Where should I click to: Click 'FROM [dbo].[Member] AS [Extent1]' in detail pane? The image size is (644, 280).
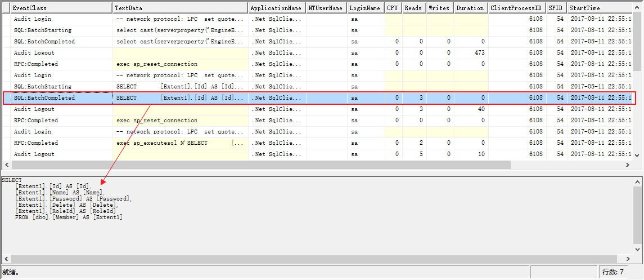pyautogui.click(x=69, y=217)
